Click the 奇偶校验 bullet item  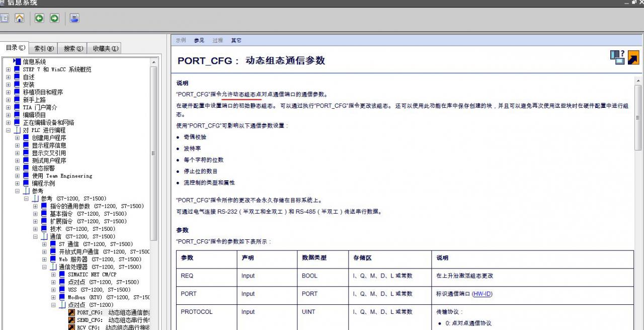pyautogui.click(x=195, y=137)
